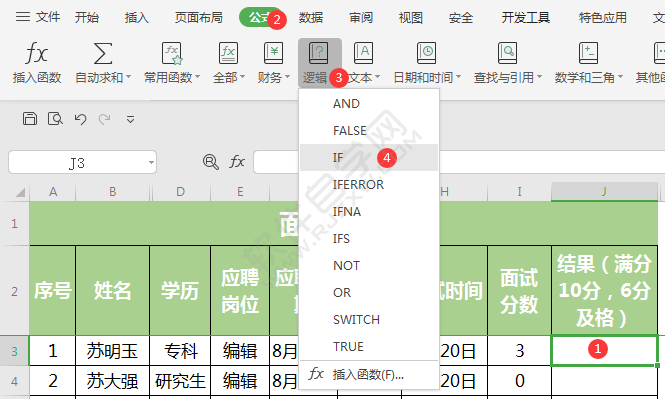Select column B header
The height and width of the screenshot is (399, 665).
click(x=112, y=192)
